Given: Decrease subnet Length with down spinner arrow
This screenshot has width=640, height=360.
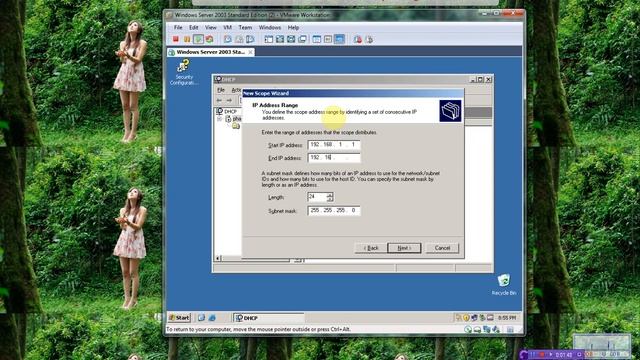Looking at the screenshot, I should [330, 199].
